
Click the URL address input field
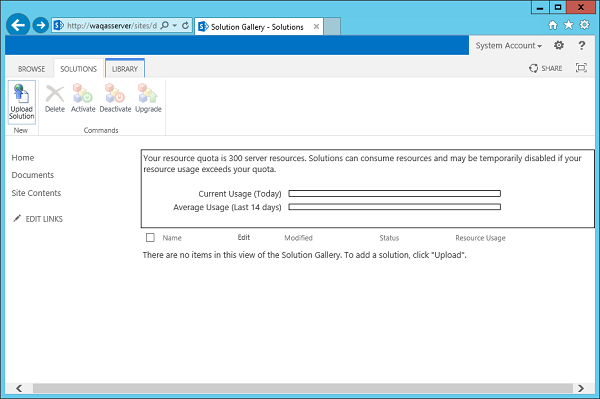point(112,26)
